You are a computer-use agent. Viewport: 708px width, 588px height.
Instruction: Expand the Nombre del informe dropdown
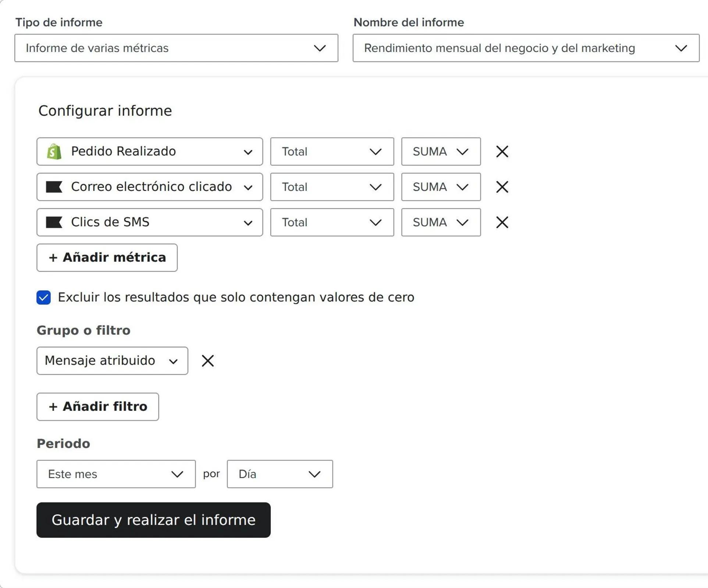(x=526, y=48)
